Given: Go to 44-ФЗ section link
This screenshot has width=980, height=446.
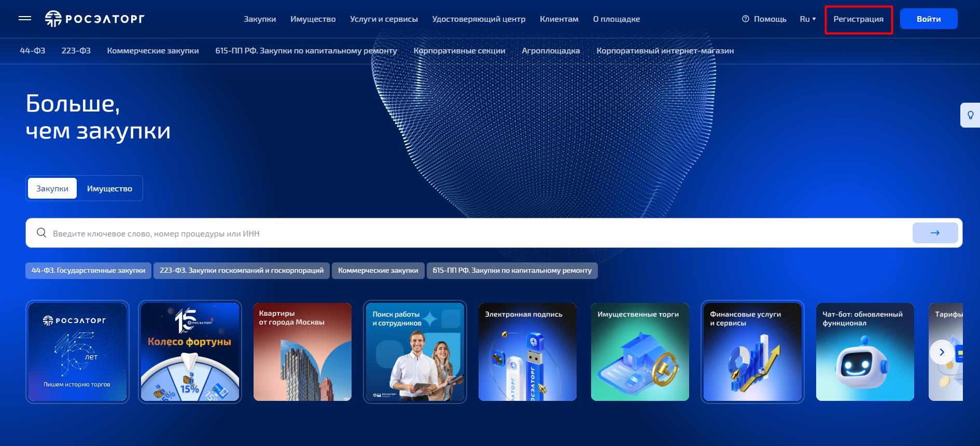Looking at the screenshot, I should 32,50.
